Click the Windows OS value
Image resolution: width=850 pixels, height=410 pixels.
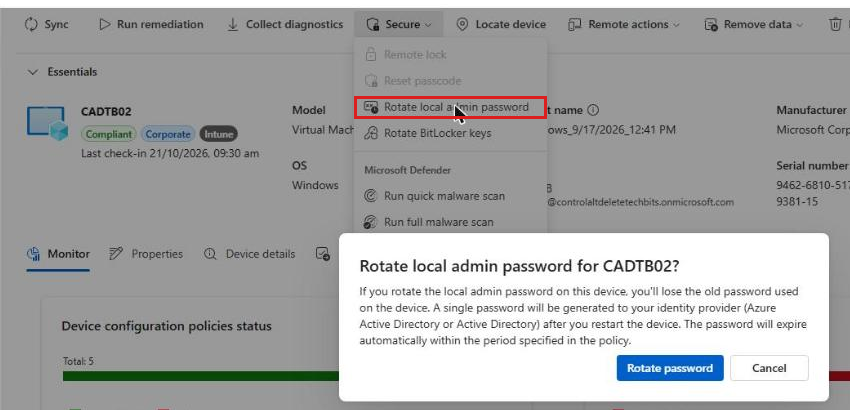point(315,185)
